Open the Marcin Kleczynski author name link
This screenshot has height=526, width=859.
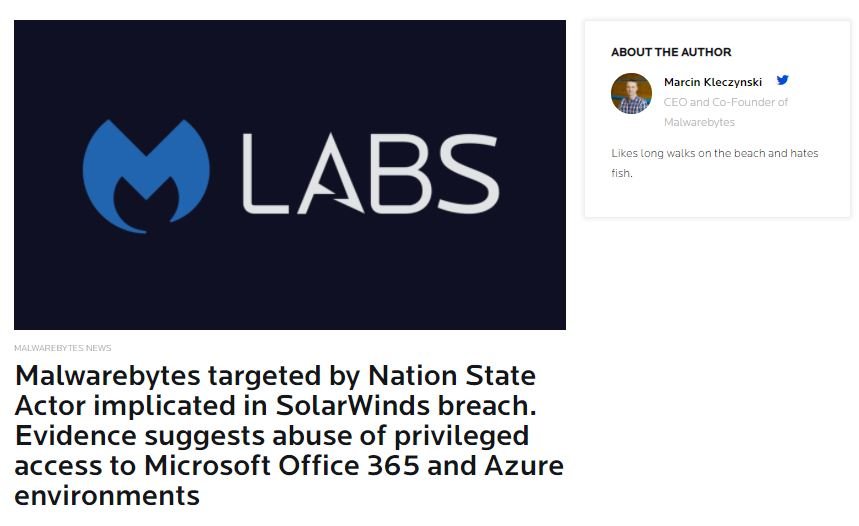click(713, 82)
